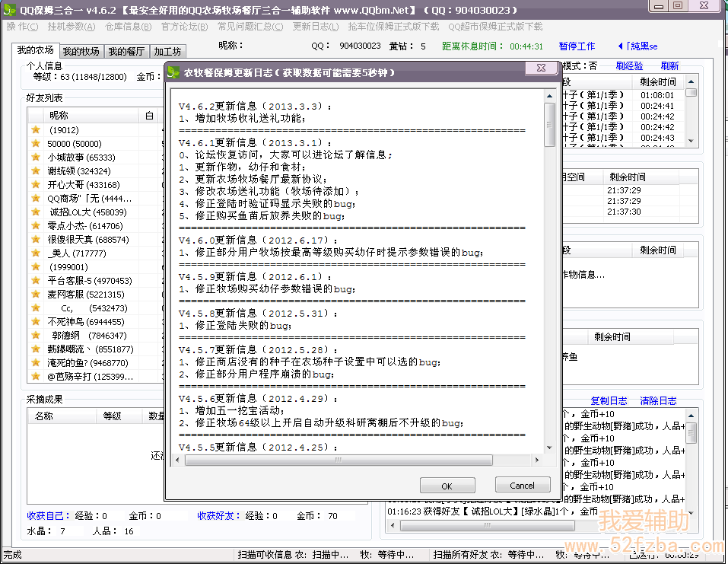Select the 21:37:30 remaining time row

click(x=624, y=212)
